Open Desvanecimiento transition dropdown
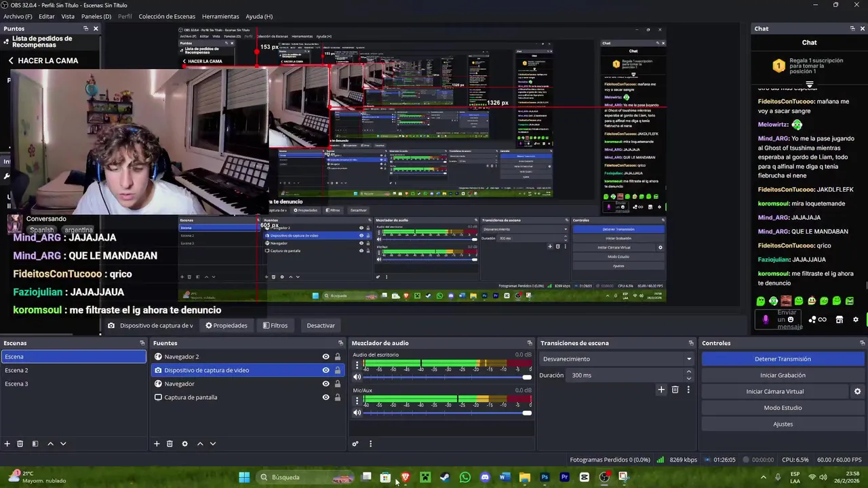The image size is (868, 488). click(x=617, y=359)
